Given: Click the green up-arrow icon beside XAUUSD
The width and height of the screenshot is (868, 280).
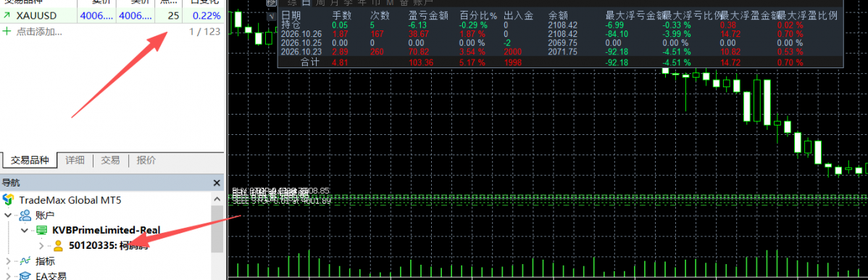Looking at the screenshot, I should [x=7, y=15].
